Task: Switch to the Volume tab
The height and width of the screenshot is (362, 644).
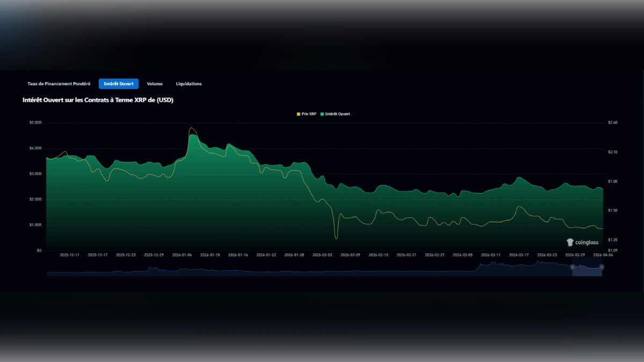Action: [155, 84]
